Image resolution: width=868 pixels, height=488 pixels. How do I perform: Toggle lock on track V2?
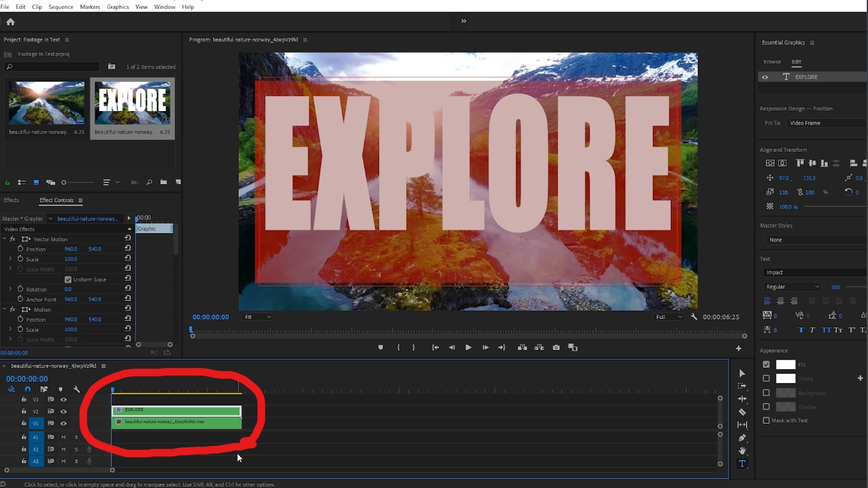pyautogui.click(x=24, y=411)
